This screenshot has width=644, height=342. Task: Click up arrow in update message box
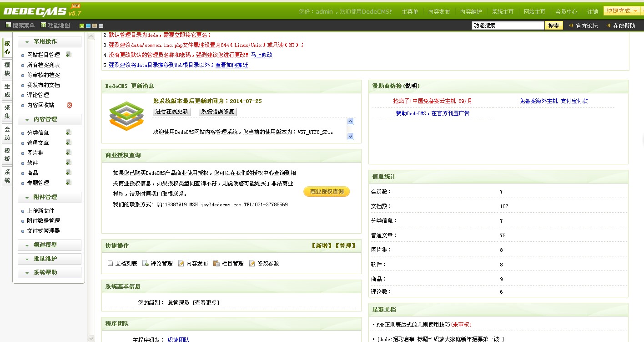pos(350,121)
